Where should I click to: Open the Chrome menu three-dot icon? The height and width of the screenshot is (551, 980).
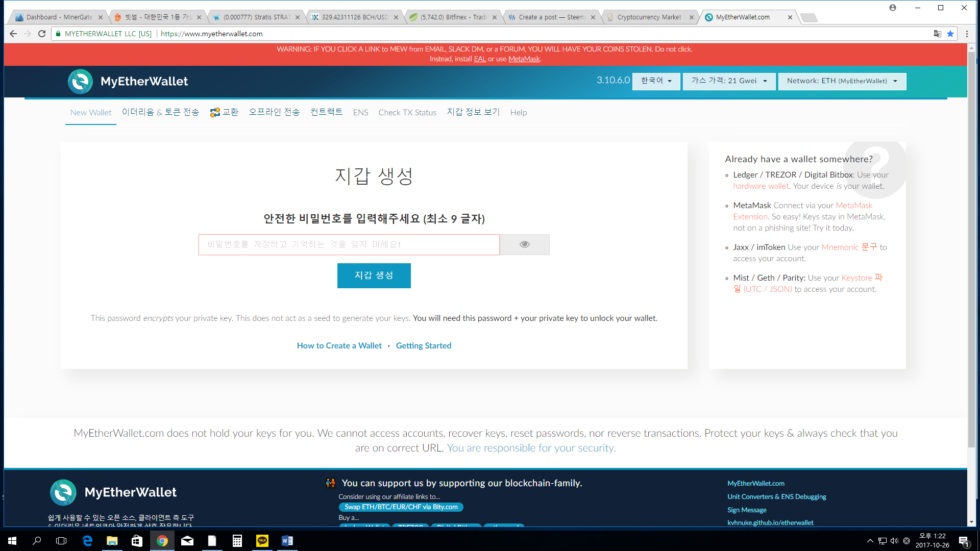click(967, 34)
